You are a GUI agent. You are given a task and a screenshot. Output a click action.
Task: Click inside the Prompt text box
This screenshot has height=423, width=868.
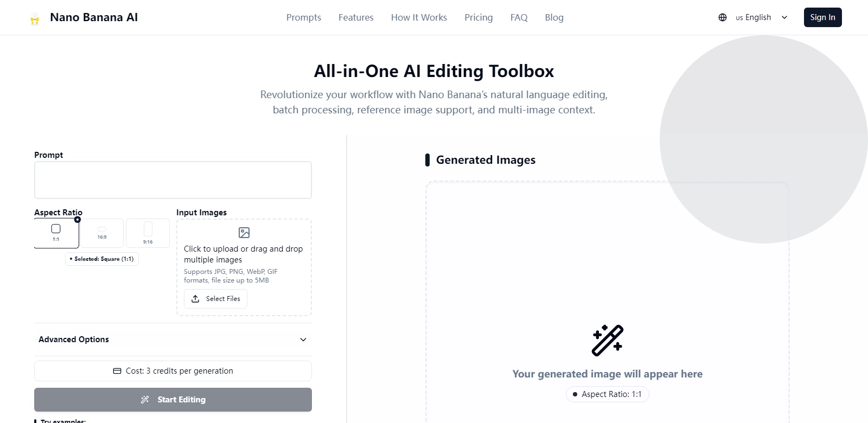[x=173, y=180]
